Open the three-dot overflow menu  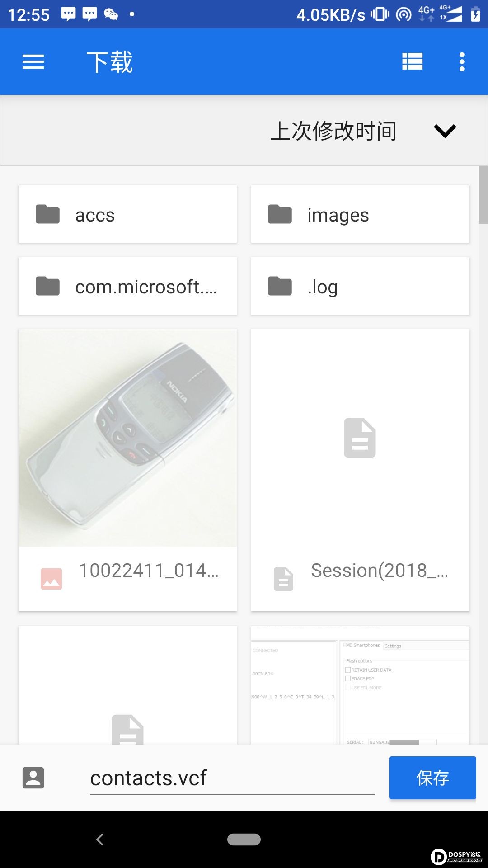click(462, 62)
